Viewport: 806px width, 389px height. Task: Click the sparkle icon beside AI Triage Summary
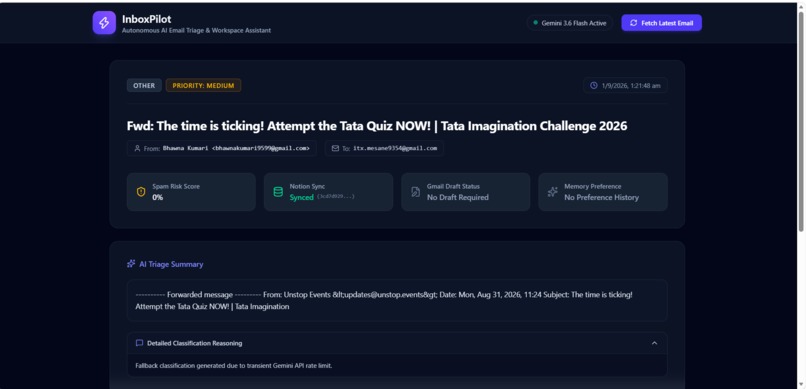(131, 264)
